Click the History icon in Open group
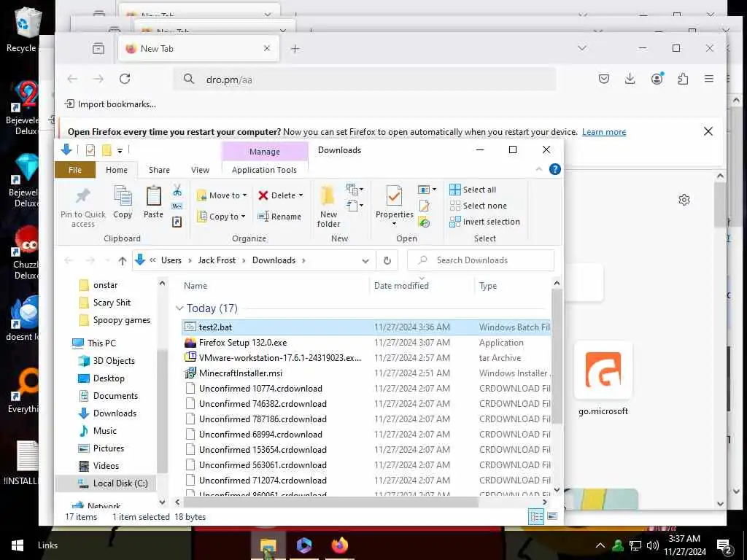 (x=424, y=222)
